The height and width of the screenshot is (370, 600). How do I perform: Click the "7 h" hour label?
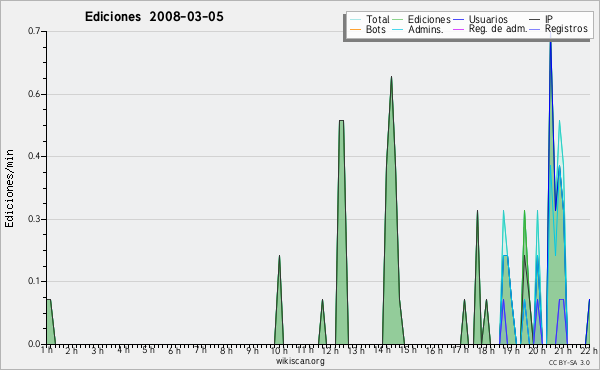(x=200, y=350)
